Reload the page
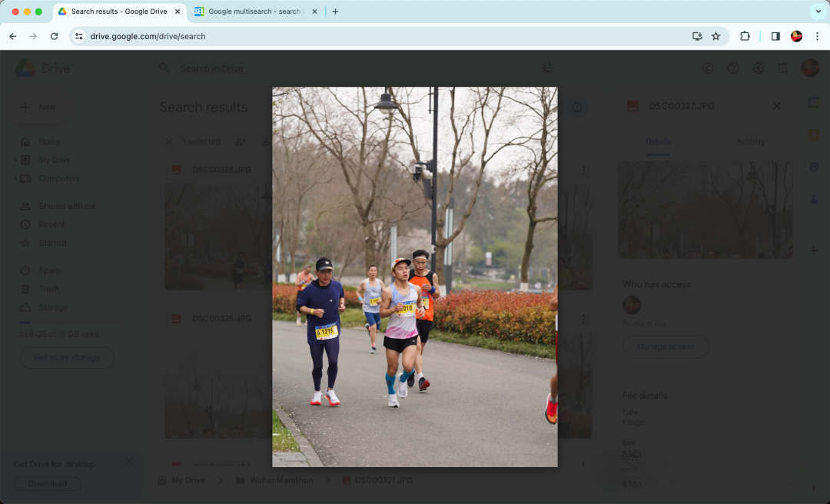 pos(54,36)
